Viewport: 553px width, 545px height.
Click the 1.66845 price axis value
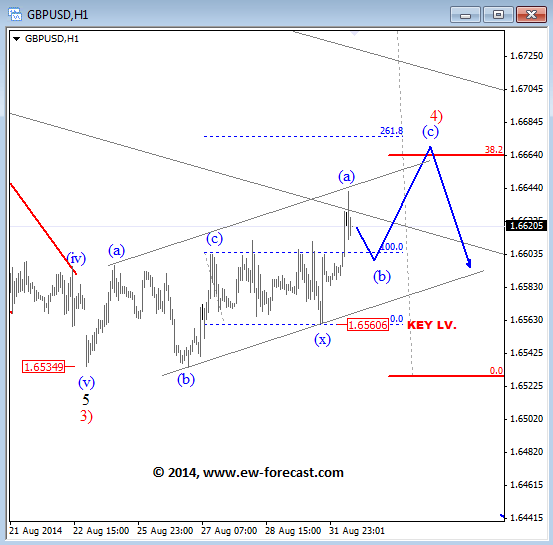coord(527,122)
